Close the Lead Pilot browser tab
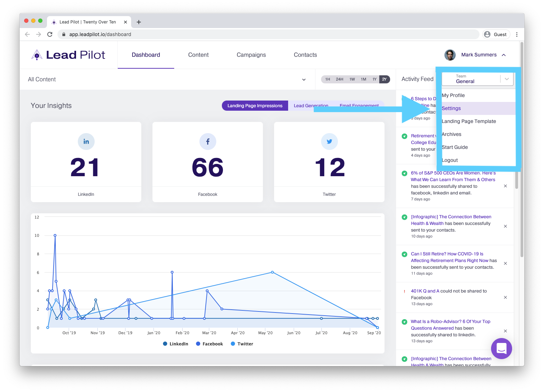Image resolution: width=544 pixels, height=392 pixels. pyautogui.click(x=125, y=22)
